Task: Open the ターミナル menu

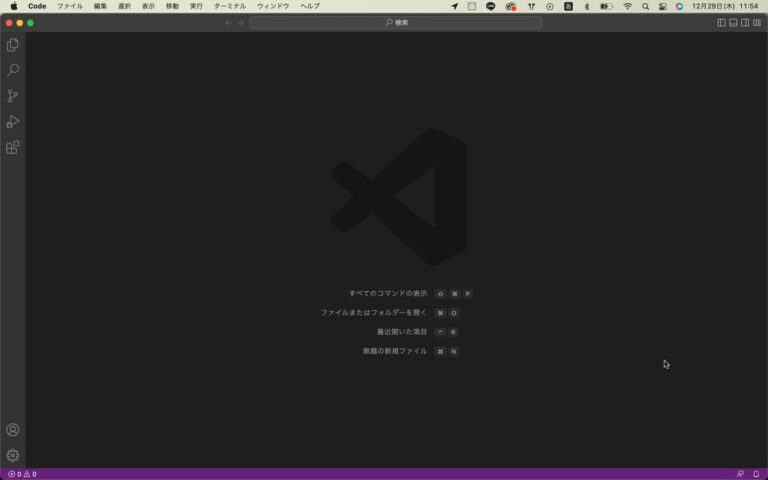Action: coord(229,6)
